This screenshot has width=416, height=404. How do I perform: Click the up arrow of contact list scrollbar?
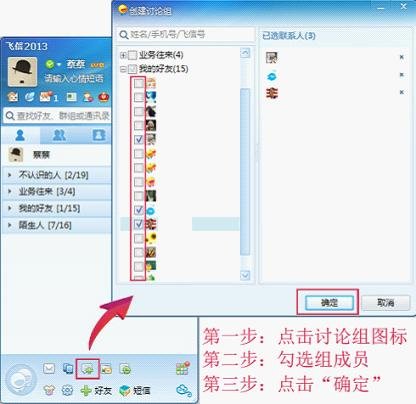point(245,53)
